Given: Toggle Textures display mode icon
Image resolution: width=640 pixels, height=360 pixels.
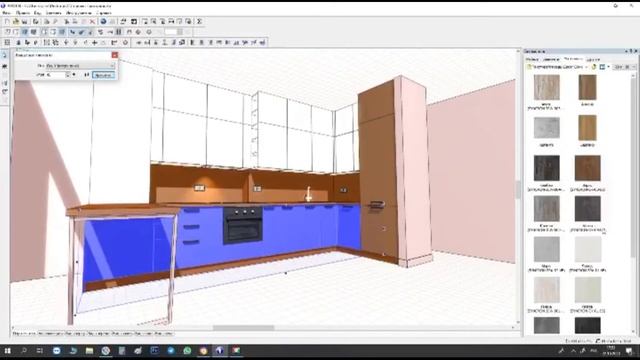Looking at the screenshot, I should (34, 32).
